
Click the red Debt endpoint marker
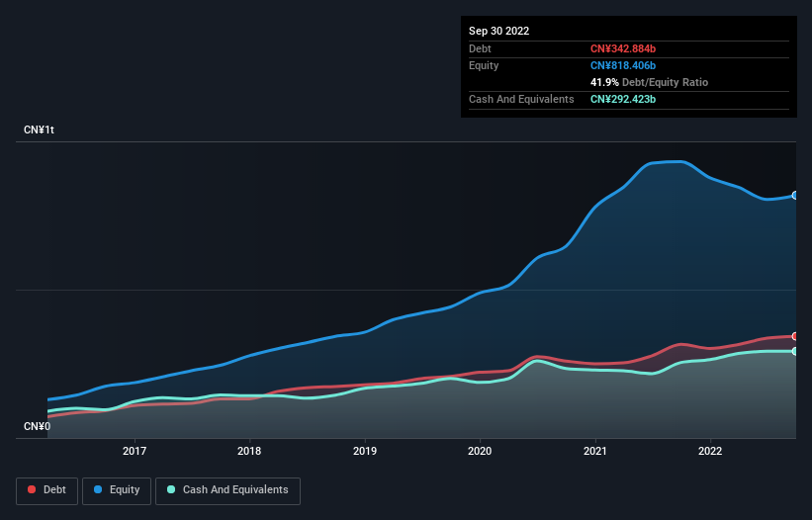point(795,336)
